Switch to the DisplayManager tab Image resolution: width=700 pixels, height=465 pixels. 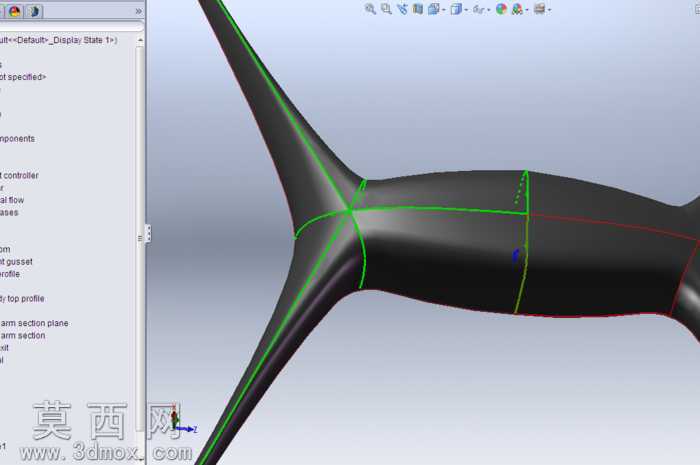[x=15, y=12]
